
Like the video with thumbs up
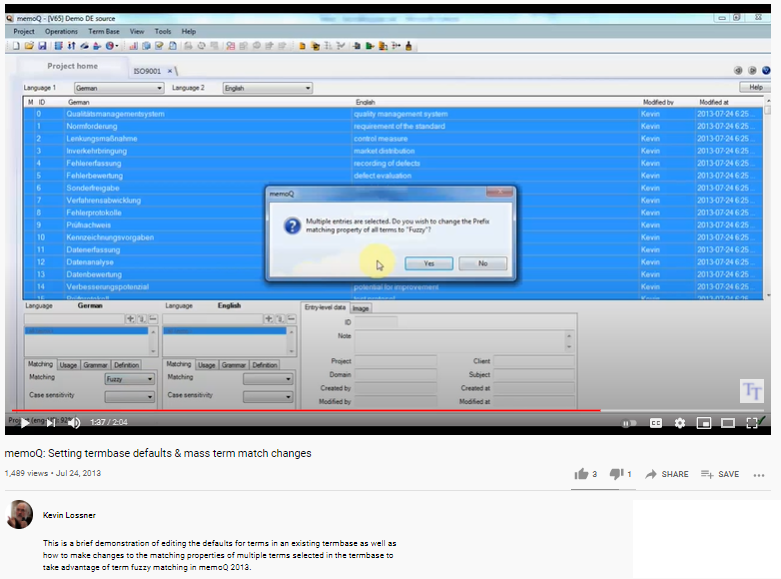(x=581, y=474)
